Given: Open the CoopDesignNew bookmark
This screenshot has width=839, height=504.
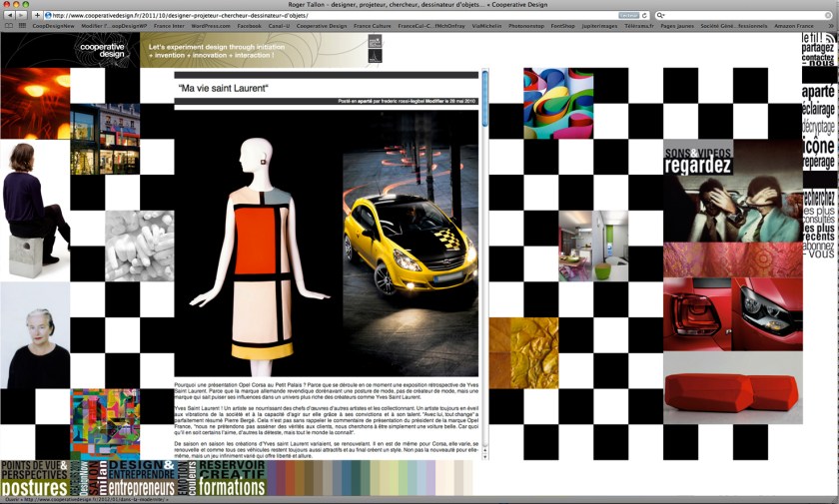Looking at the screenshot, I should [x=54, y=26].
